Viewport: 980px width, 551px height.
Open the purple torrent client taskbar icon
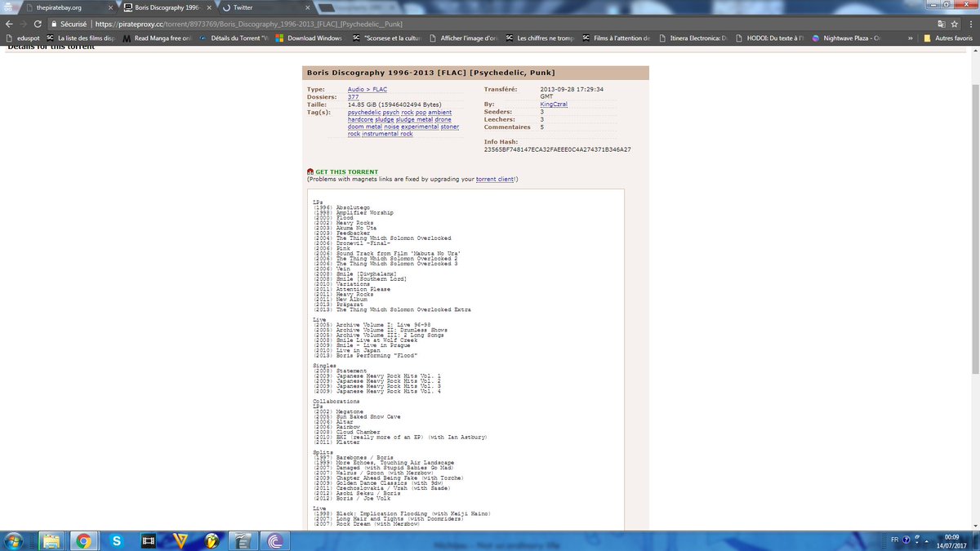pyautogui.click(x=275, y=540)
